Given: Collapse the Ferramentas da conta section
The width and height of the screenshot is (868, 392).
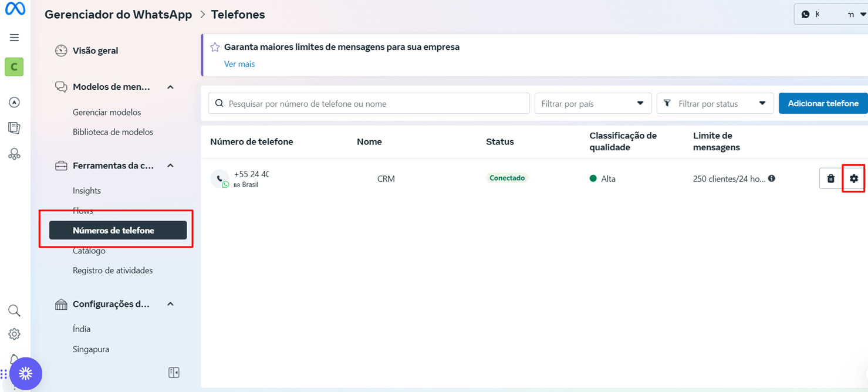Looking at the screenshot, I should click(170, 165).
